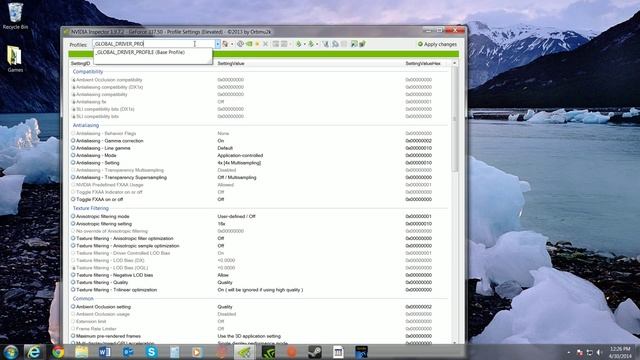Click the green import profiles icon
The image size is (640, 360).
pyautogui.click(x=311, y=44)
